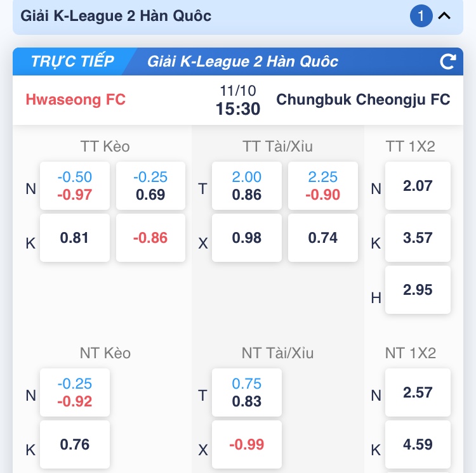Pick TT Kèo away odds 0.81
The width and height of the screenshot is (476, 473).
(x=75, y=238)
